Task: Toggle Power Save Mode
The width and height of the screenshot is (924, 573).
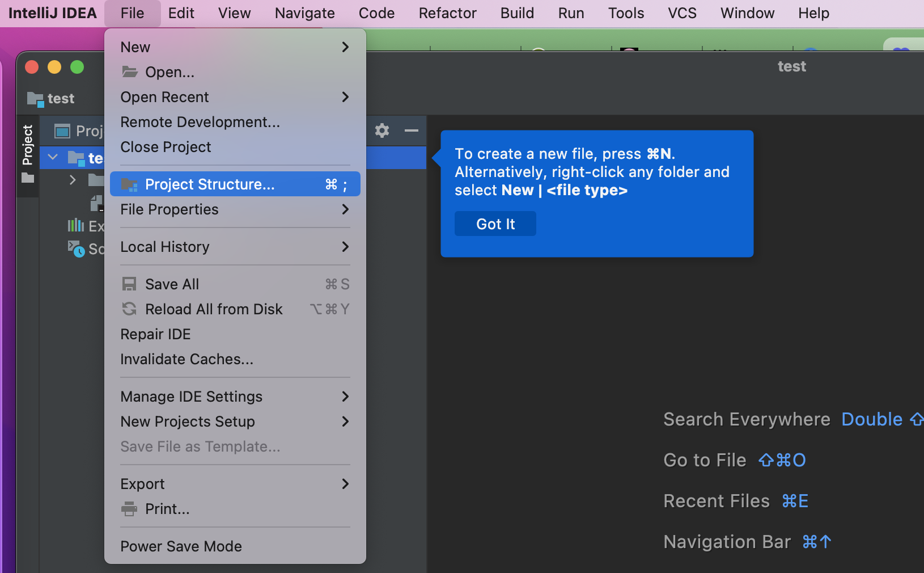Action: click(x=235, y=546)
